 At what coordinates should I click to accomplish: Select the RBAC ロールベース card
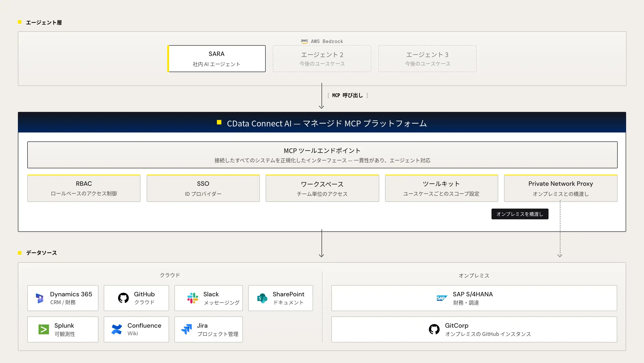tap(84, 188)
